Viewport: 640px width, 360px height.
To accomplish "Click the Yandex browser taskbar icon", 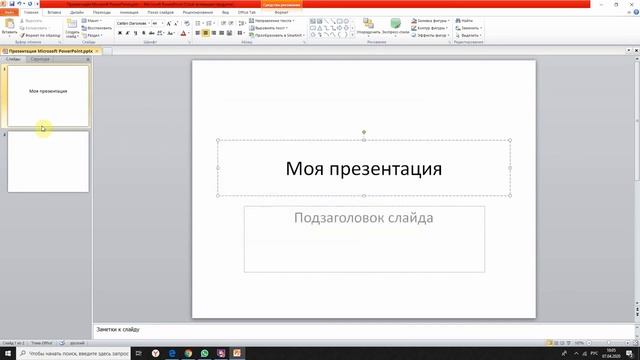I will (x=156, y=353).
